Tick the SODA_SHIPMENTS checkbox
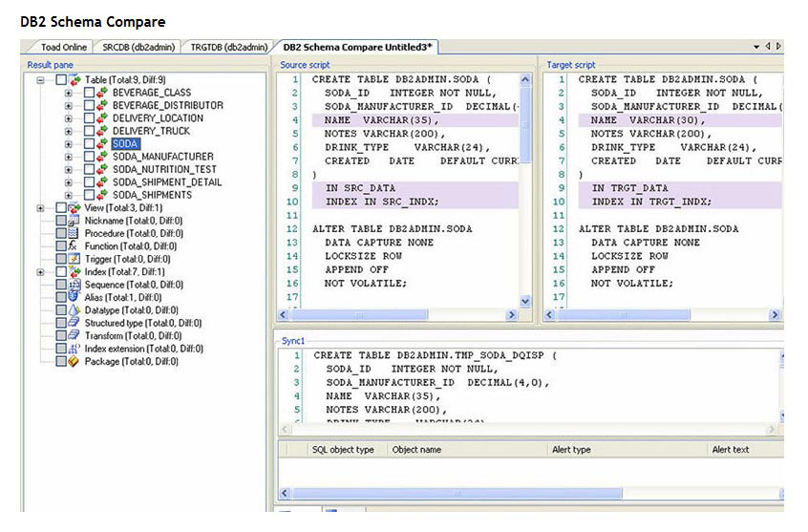Screen dimensions: 808x532 coord(89,195)
